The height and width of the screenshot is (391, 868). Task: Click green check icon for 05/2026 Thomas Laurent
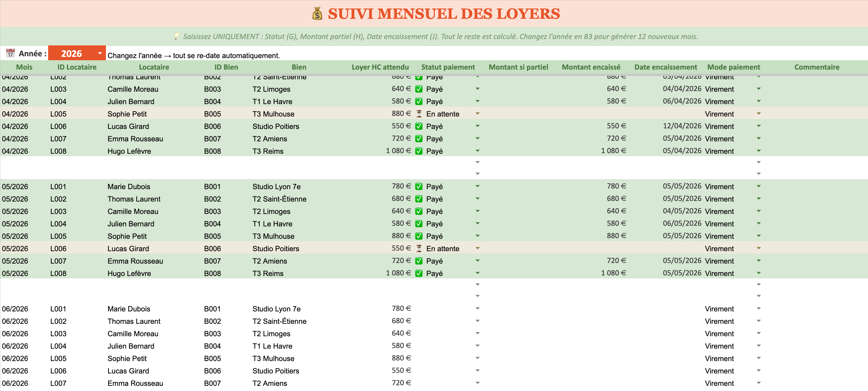pos(419,199)
